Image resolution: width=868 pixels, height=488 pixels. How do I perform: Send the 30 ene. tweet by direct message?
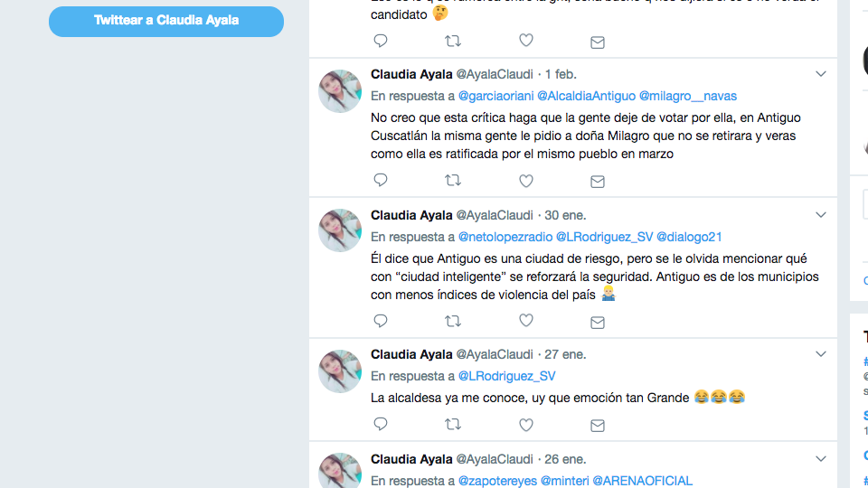pyautogui.click(x=598, y=322)
